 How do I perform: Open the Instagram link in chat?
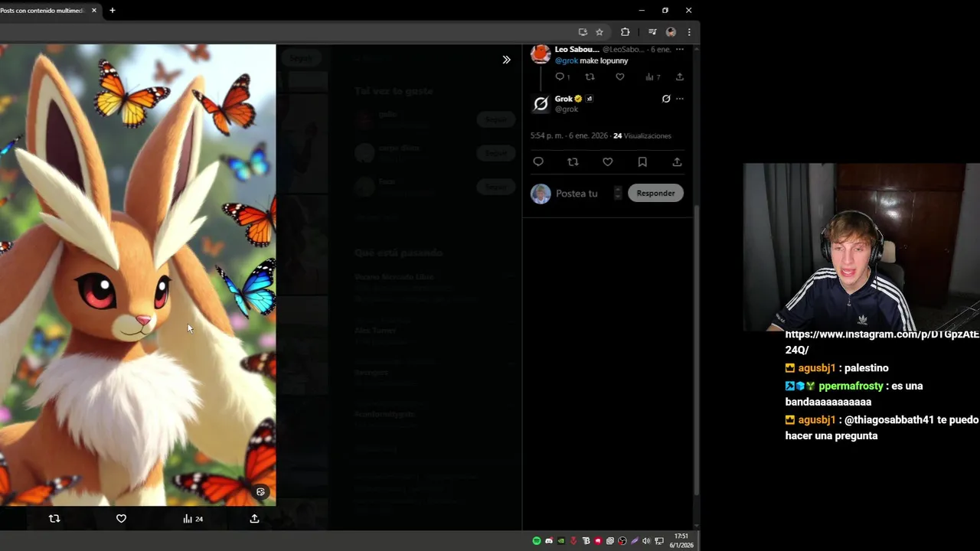click(881, 342)
